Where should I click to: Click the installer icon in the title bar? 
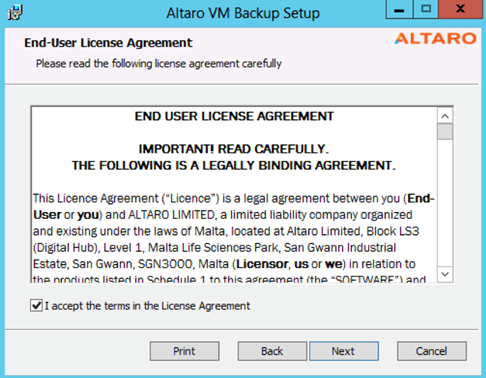pyautogui.click(x=15, y=13)
